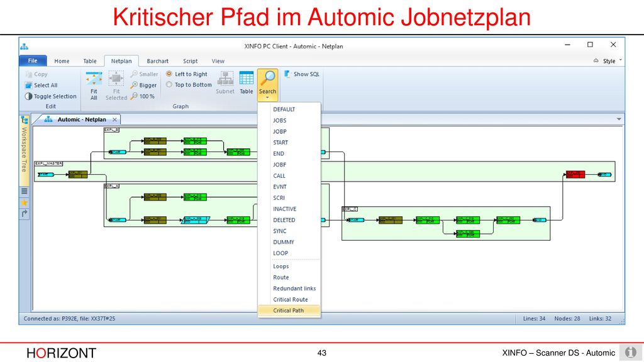Viewport: 644px width, 362px height.
Task: Switch to the Table ribbon tab
Action: click(90, 61)
